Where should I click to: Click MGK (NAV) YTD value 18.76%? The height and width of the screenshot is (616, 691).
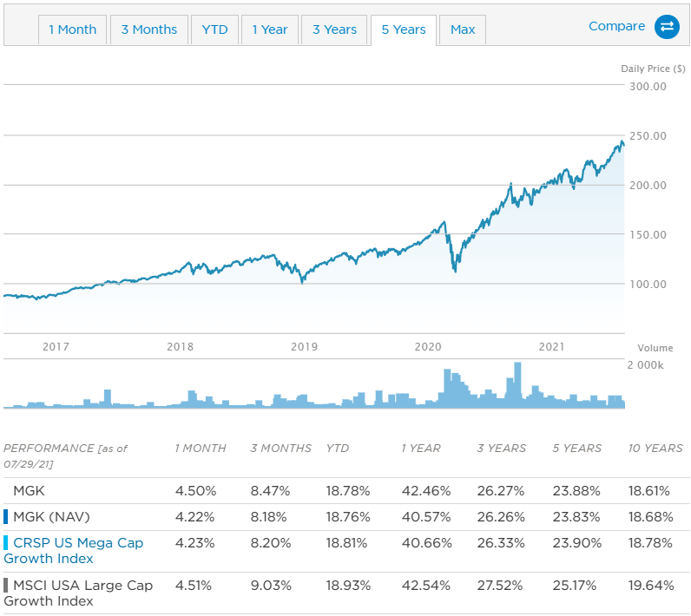pos(348,516)
